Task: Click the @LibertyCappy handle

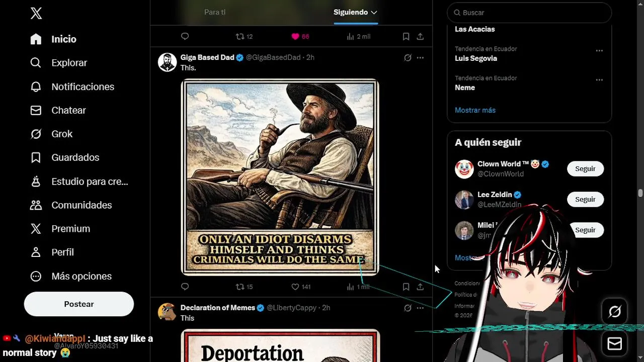Action: click(x=291, y=308)
